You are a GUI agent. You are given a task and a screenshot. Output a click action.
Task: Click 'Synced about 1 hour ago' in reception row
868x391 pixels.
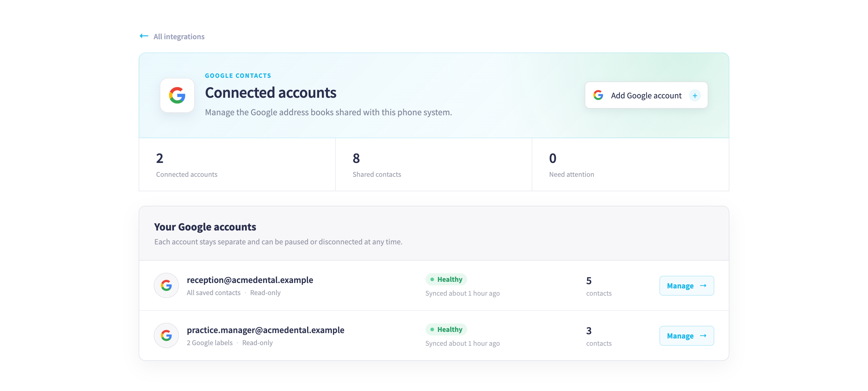pyautogui.click(x=462, y=293)
